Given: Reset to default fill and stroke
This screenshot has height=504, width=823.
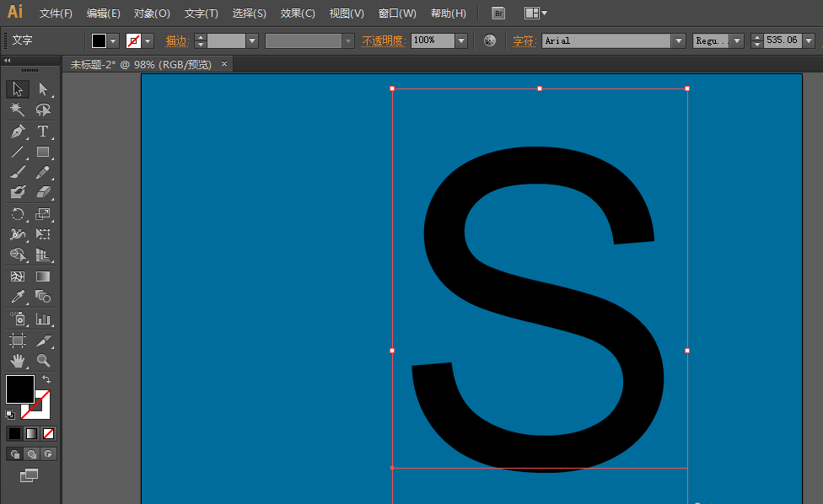Looking at the screenshot, I should 10,415.
